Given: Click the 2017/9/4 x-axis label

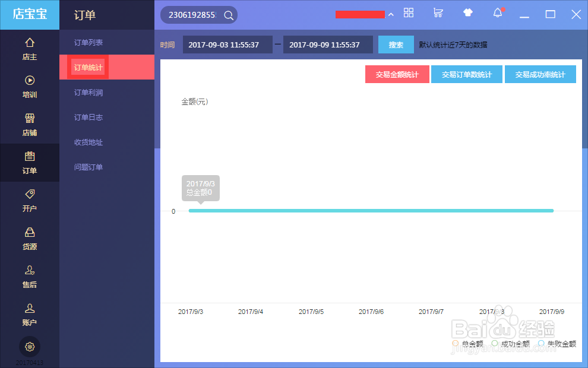Looking at the screenshot, I should pyautogui.click(x=251, y=312).
